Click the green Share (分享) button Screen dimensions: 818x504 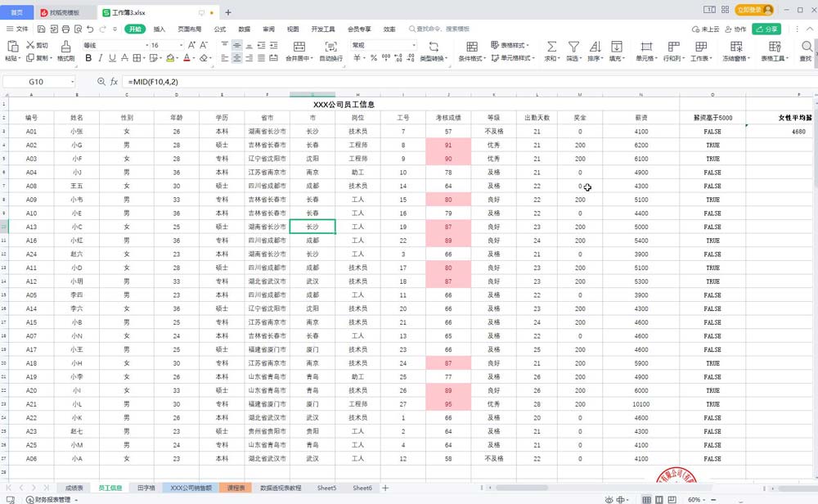(x=766, y=29)
